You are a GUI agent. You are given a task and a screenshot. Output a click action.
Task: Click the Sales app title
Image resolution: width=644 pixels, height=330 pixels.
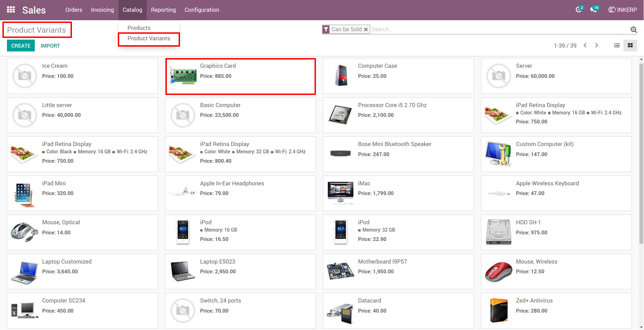34,10
